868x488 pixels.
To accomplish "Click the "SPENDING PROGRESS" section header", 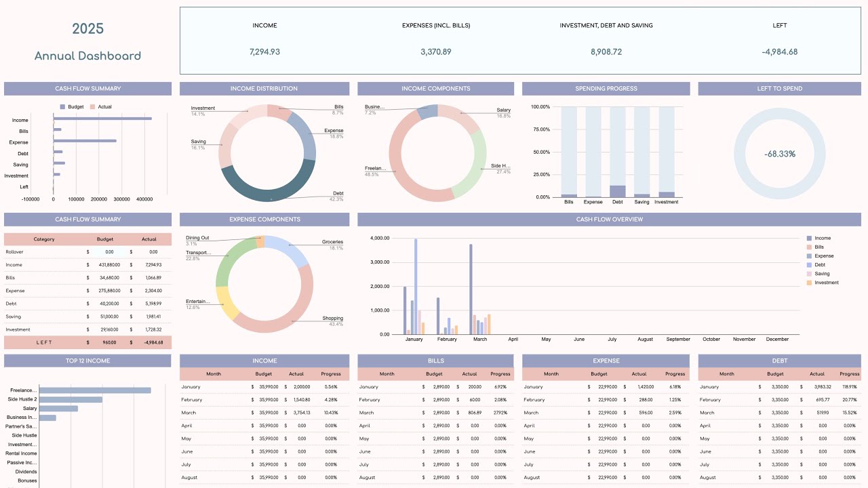I will point(606,89).
